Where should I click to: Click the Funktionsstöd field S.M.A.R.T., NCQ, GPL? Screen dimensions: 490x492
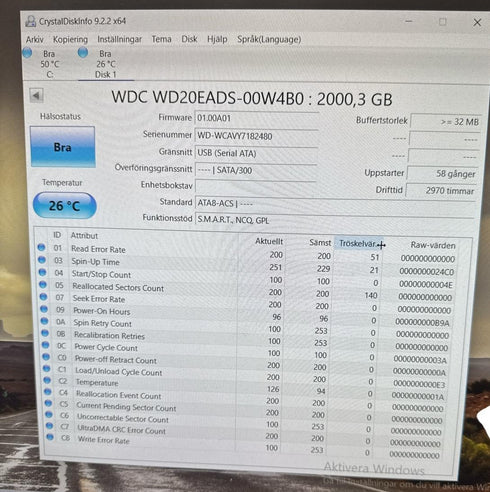[335, 220]
